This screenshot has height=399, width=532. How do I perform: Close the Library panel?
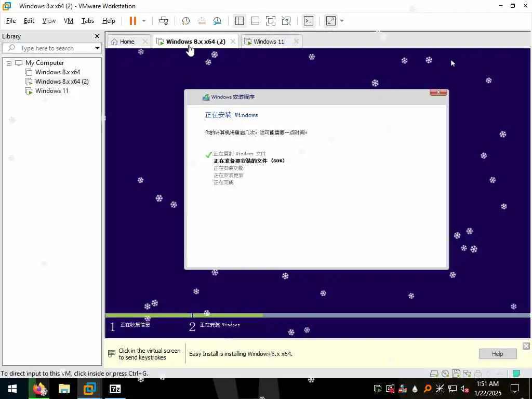(x=97, y=36)
